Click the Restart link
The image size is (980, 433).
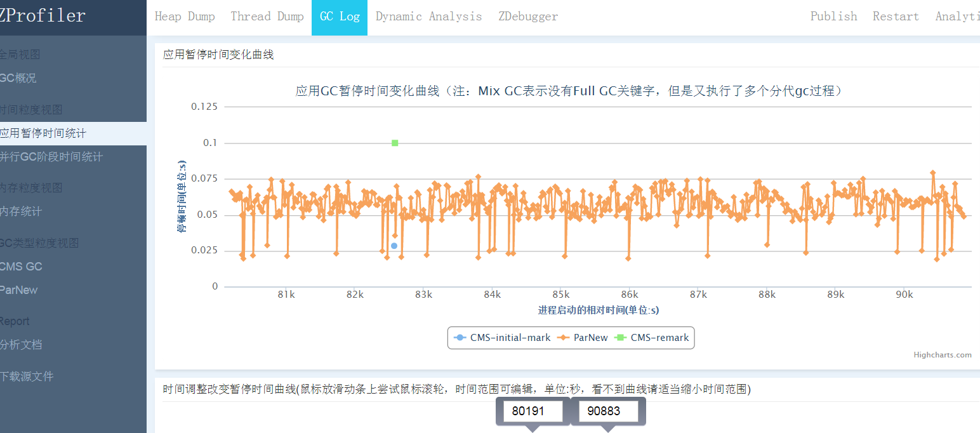point(896,17)
